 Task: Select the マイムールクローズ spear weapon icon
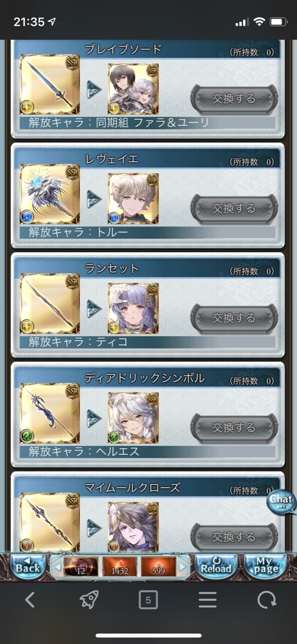50,522
